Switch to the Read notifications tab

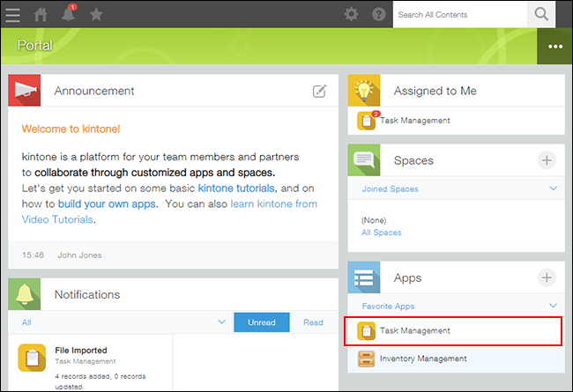pyautogui.click(x=313, y=323)
